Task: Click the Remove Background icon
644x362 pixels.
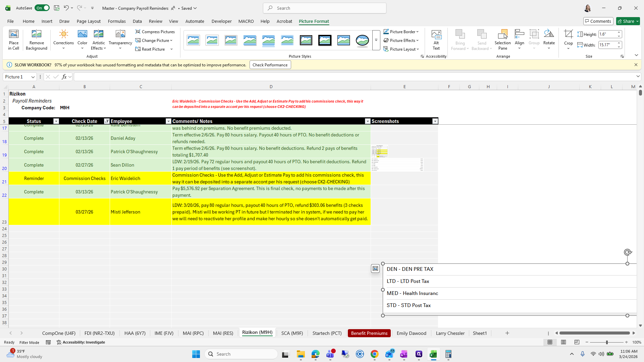Action: coord(36,34)
